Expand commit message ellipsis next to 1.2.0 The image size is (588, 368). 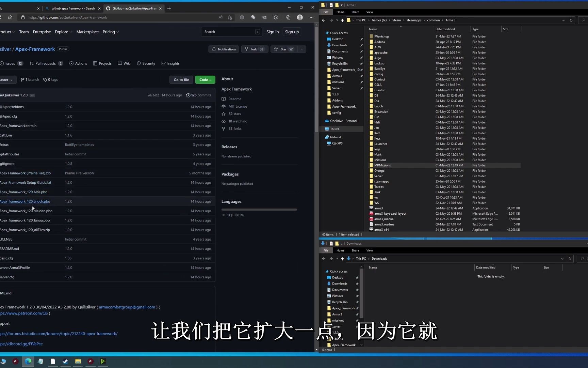coord(32,95)
